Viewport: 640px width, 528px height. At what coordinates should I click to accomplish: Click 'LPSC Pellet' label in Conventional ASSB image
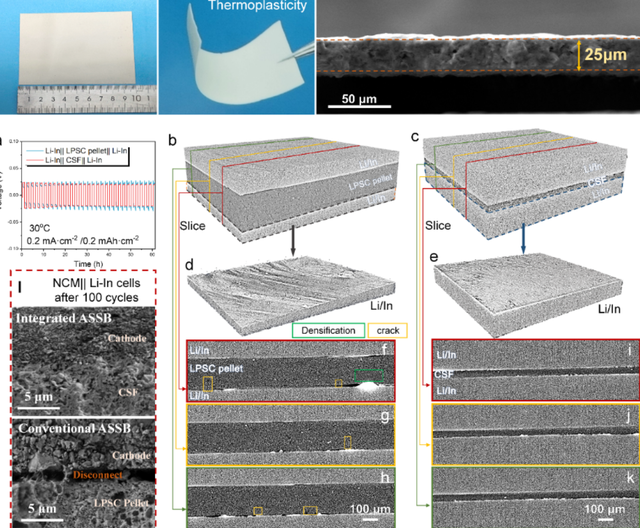coord(121,503)
